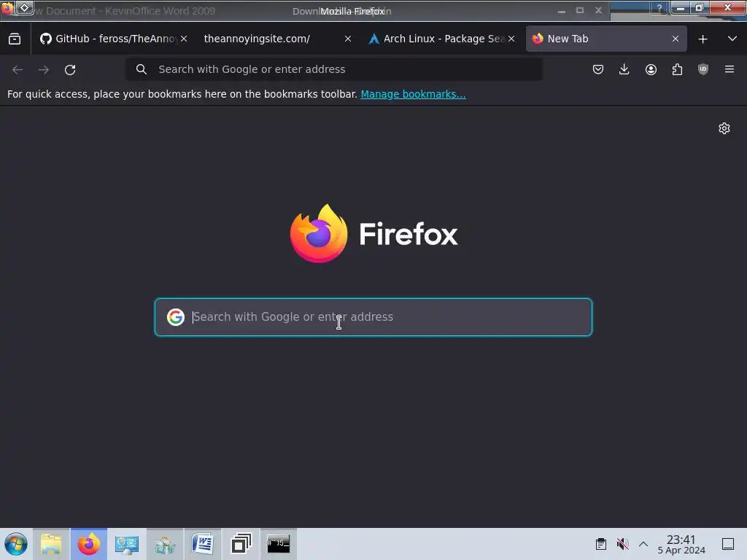Select the Firefox taskbar button
Screen dimensions: 747x560
pyautogui.click(x=89, y=544)
